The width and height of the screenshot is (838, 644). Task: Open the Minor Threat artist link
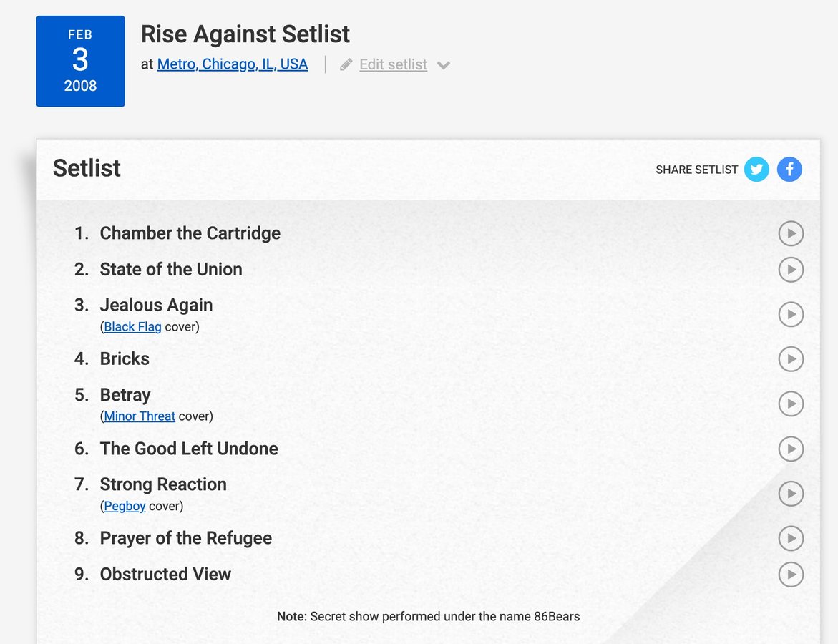pos(139,416)
